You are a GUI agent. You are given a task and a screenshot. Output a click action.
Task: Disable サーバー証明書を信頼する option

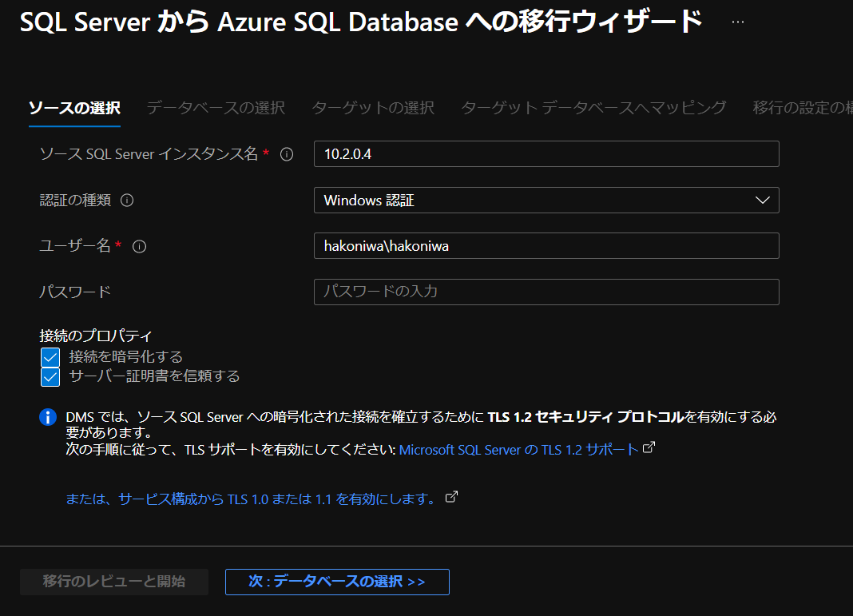50,376
